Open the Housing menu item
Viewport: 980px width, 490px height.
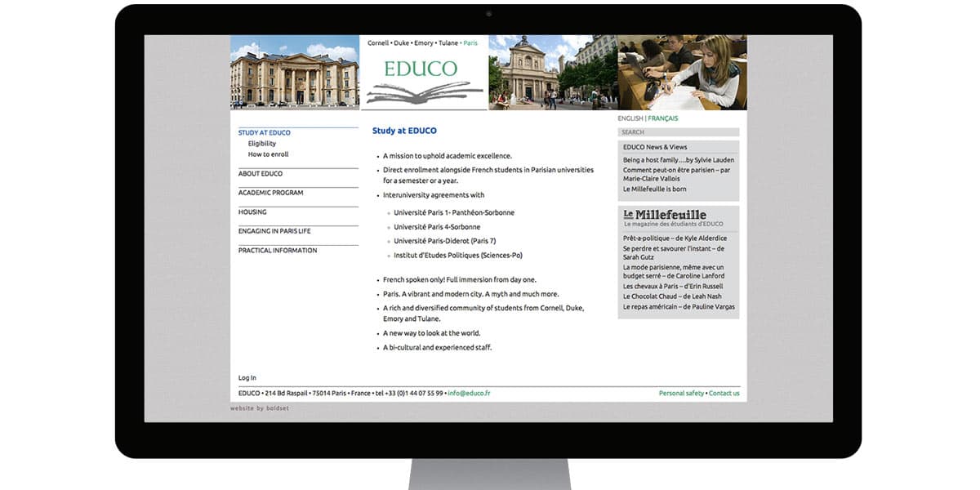tap(252, 212)
